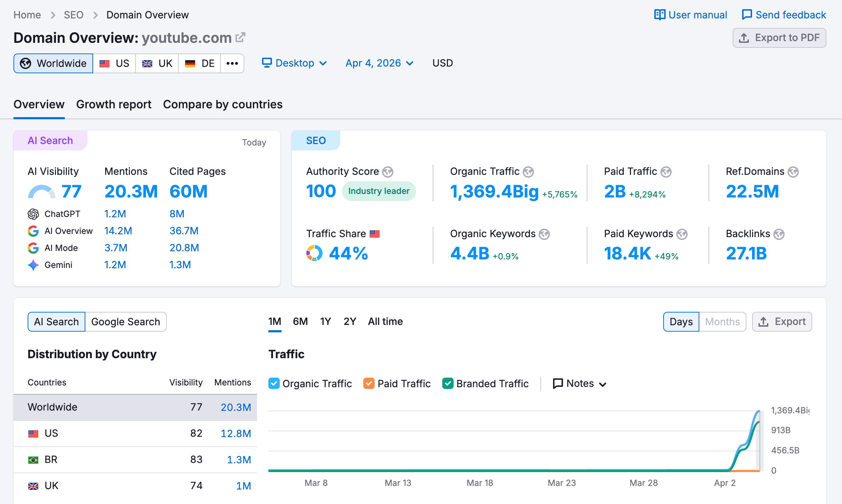This screenshot has height=504, width=842.
Task: Click globe icon beside Backlinks label
Action: coord(779,234)
